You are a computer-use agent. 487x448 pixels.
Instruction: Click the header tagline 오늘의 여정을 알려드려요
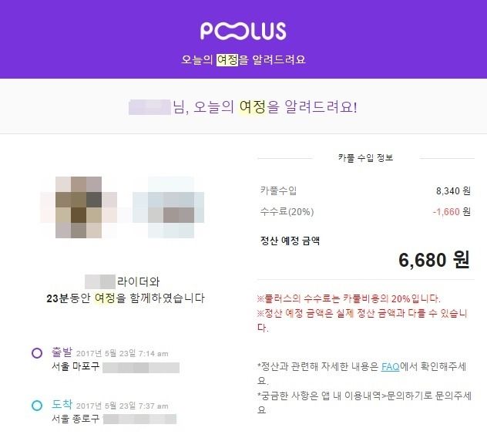243,59
